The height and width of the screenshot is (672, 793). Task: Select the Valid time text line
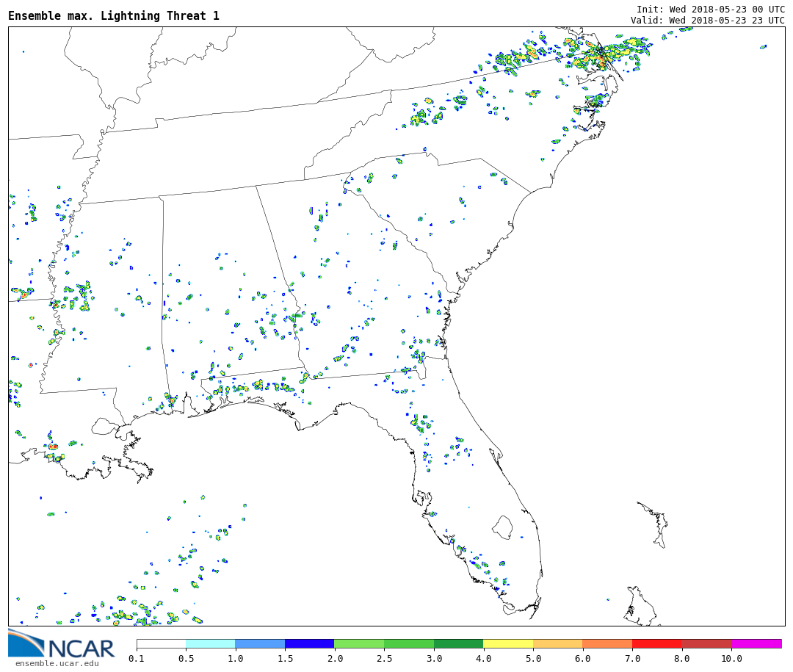coord(707,20)
